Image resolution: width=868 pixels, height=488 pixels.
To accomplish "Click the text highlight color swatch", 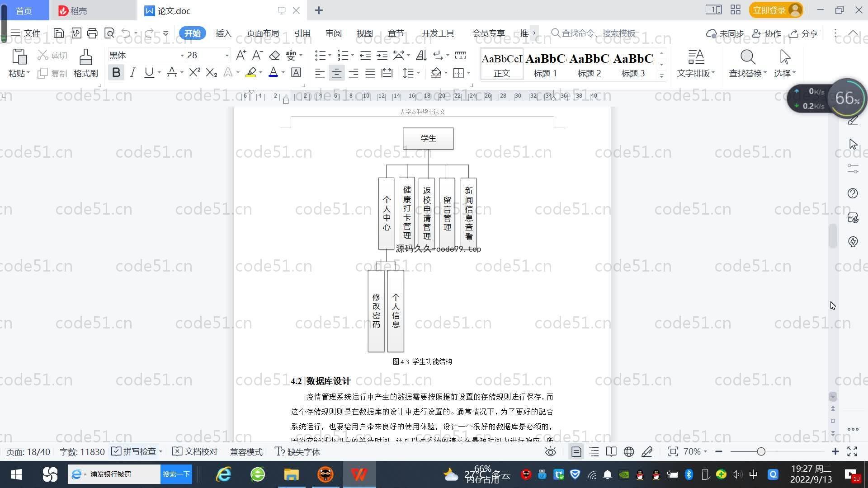I will tap(251, 72).
